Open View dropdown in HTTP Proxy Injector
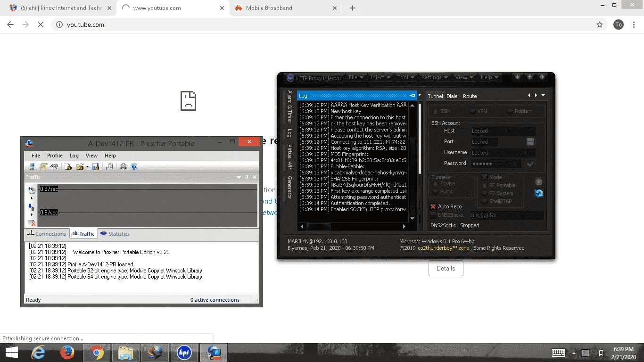Screen dimensions: 644x362 tap(464, 77)
